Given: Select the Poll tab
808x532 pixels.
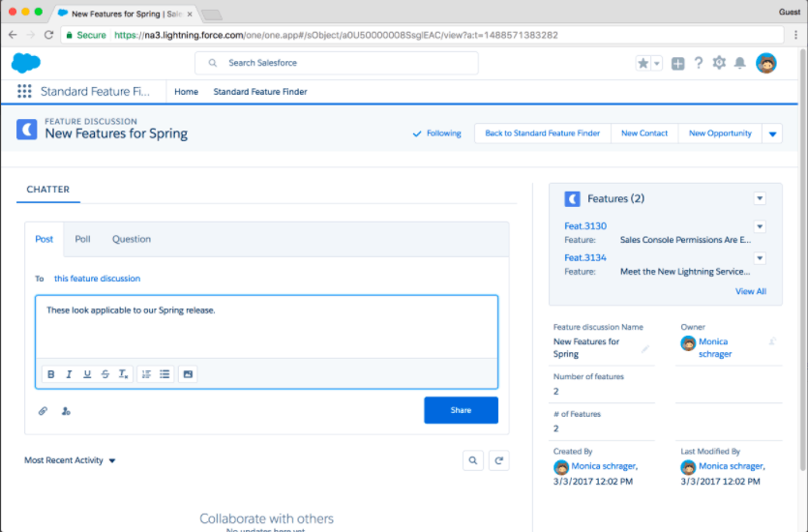Looking at the screenshot, I should 82,239.
